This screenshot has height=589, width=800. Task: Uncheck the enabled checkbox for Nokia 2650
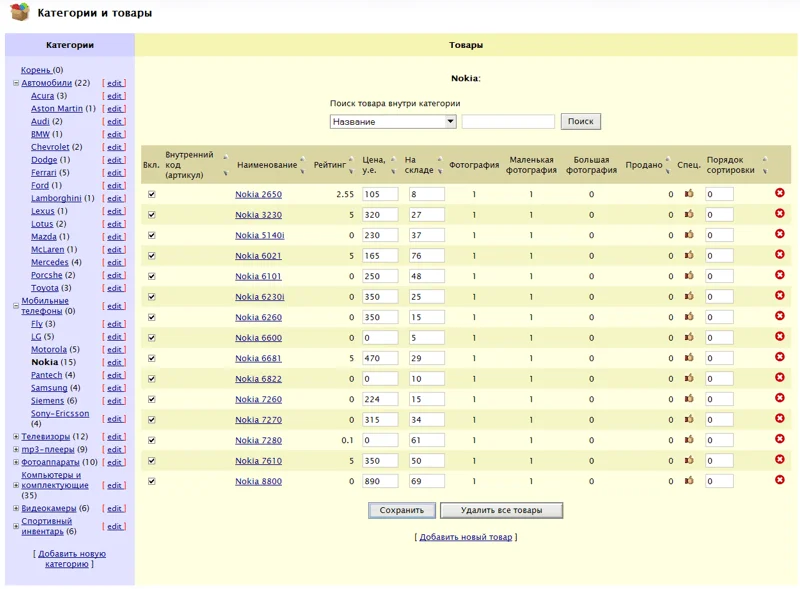[152, 194]
